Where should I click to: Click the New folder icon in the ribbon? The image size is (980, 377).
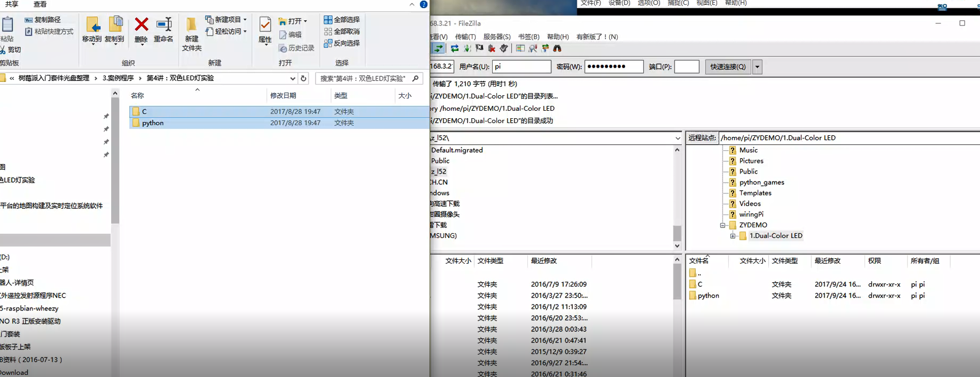coord(192,24)
